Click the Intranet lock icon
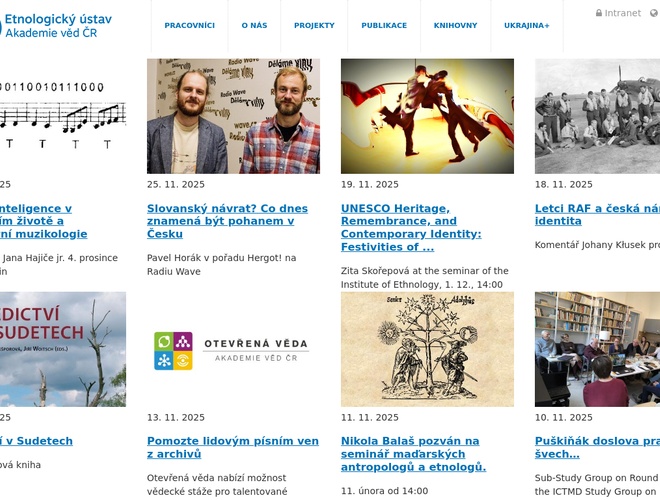The width and height of the screenshot is (660, 500). pyautogui.click(x=599, y=13)
